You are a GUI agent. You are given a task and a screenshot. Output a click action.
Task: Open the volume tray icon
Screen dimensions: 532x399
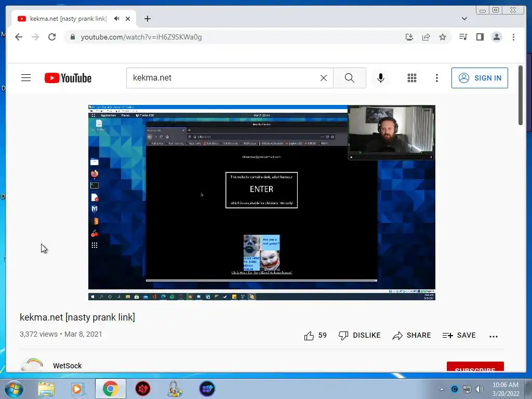pyautogui.click(x=480, y=389)
